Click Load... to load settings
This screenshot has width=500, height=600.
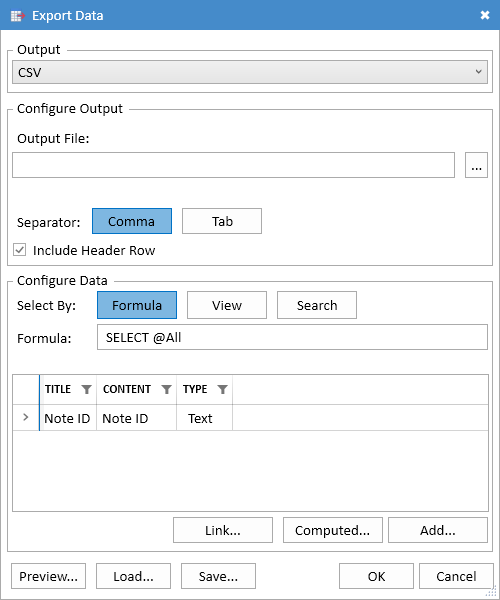click(133, 576)
